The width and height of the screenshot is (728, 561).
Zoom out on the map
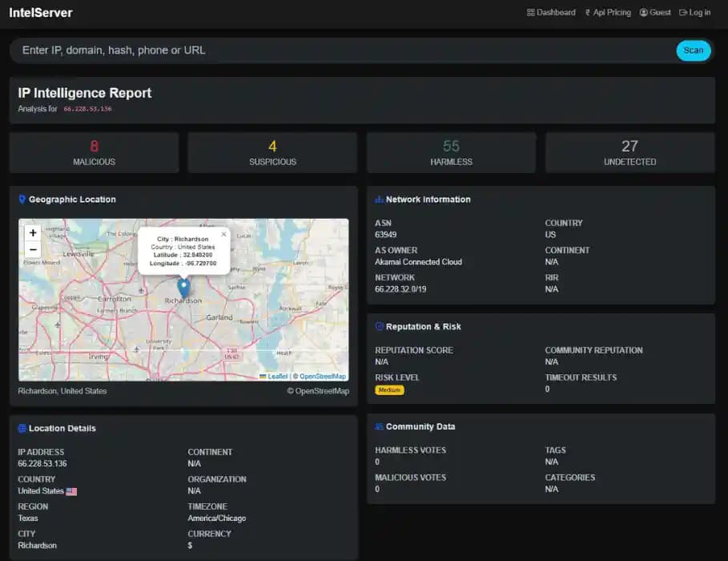tap(32, 250)
